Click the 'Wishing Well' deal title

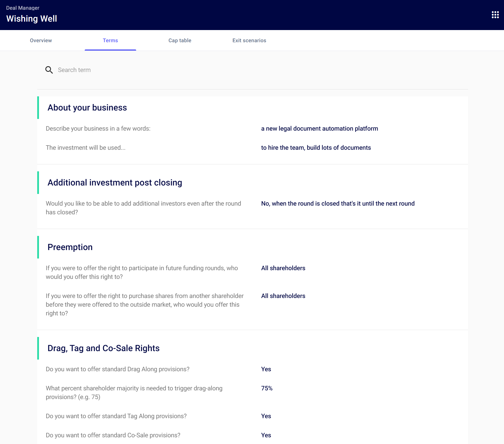tap(32, 18)
